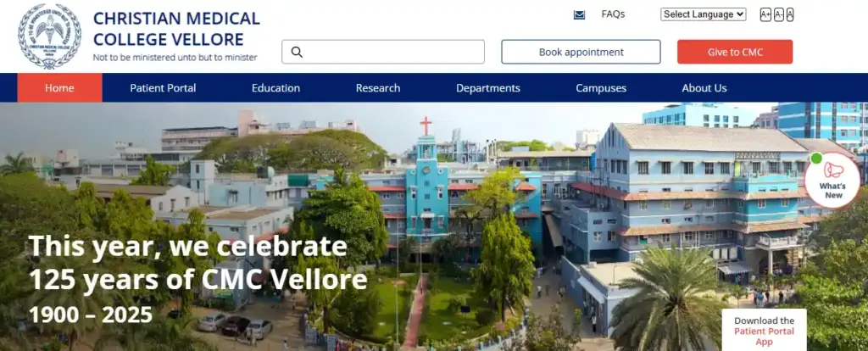Viewport: 868px width, 351px height.
Task: Focus the site search input field
Action: pos(383,52)
